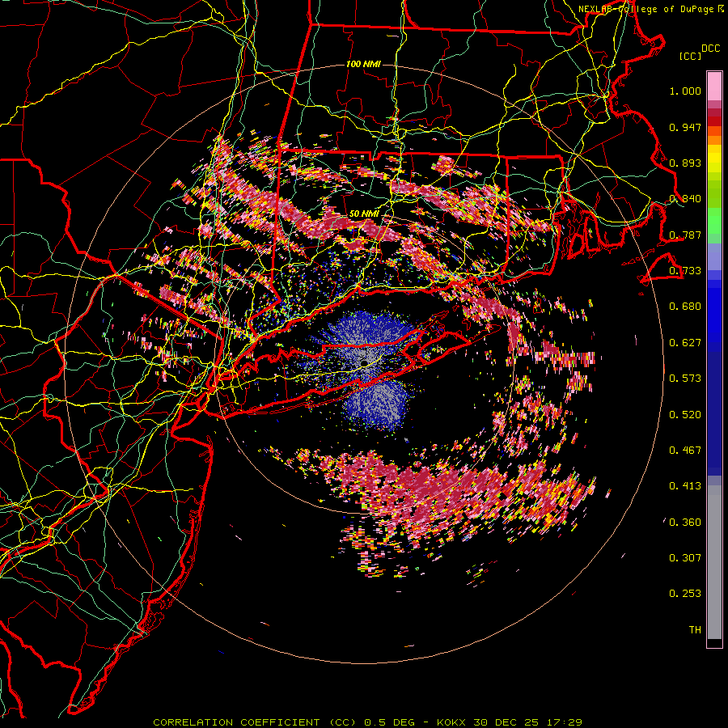Select the 0.413 scale value
728x728 pixels.
(x=685, y=486)
